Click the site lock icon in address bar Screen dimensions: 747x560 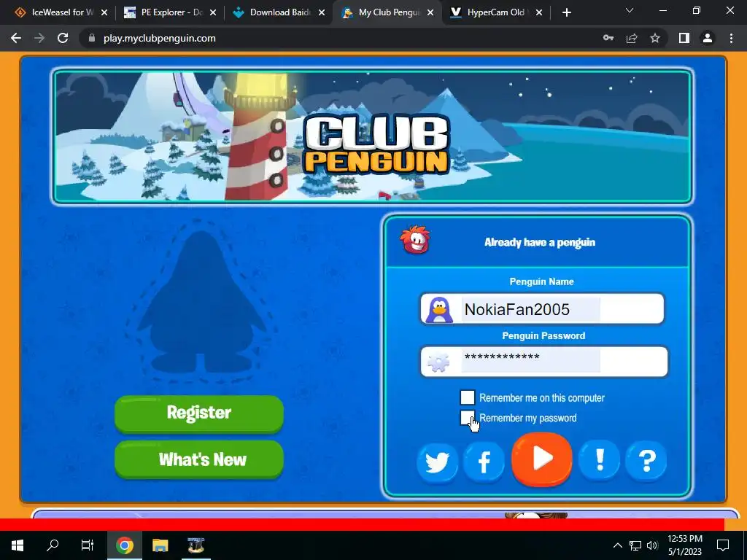click(91, 38)
